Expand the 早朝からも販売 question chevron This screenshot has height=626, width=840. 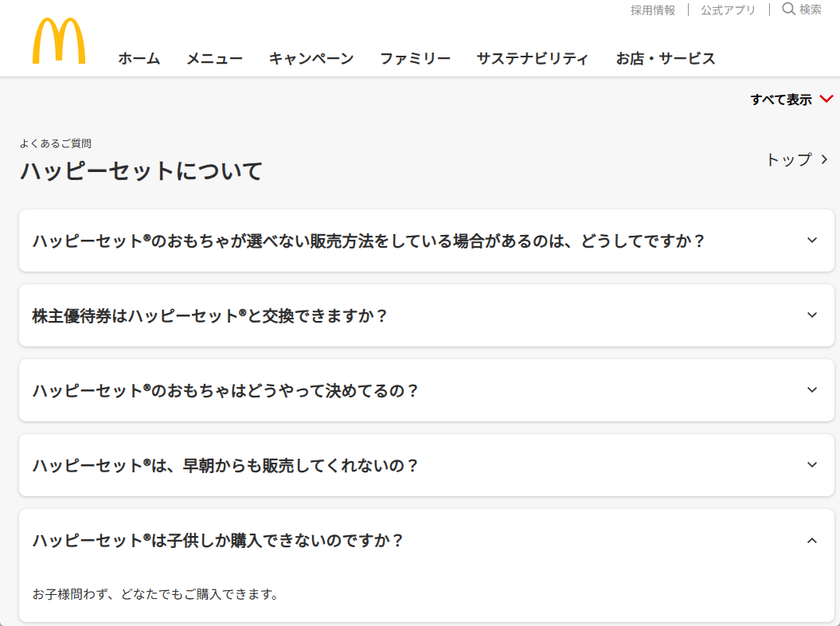812,464
